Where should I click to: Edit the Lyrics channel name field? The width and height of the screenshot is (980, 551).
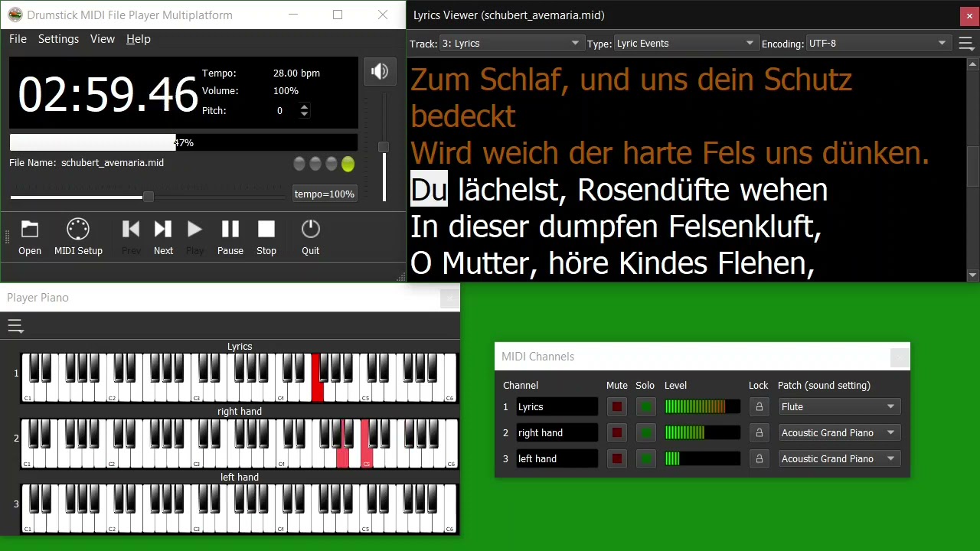pos(557,407)
